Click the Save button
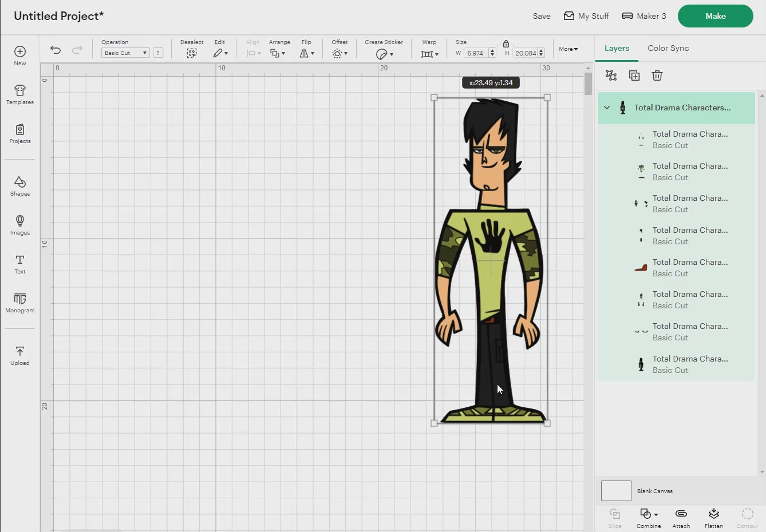This screenshot has width=766, height=532. 542,16
